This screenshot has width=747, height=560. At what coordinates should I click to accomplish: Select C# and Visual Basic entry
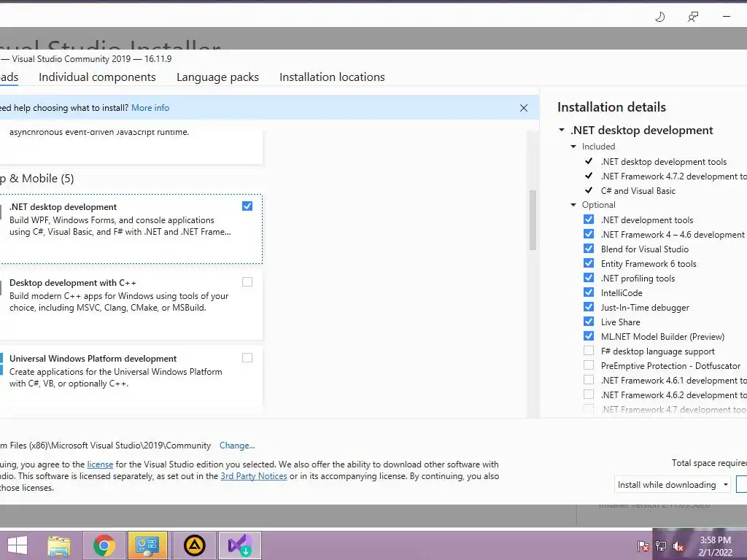coord(638,191)
